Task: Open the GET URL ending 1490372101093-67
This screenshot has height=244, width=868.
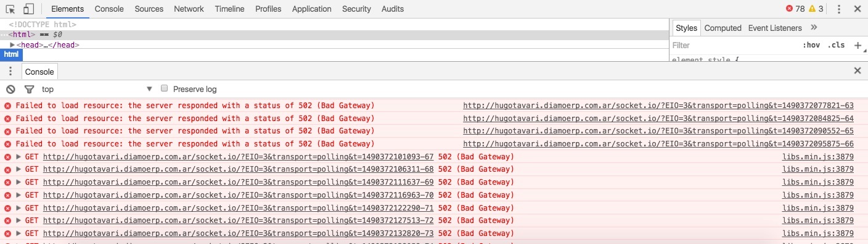Action: 239,157
